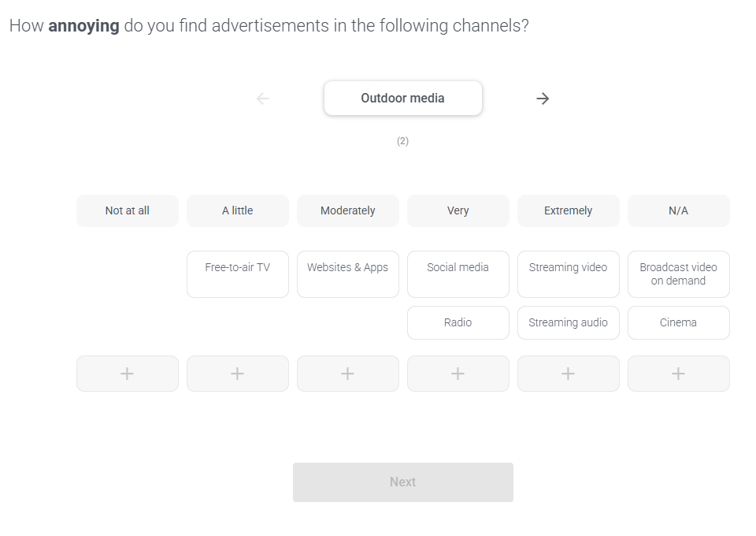
Task: Select the Extremely rating header
Action: (x=569, y=210)
